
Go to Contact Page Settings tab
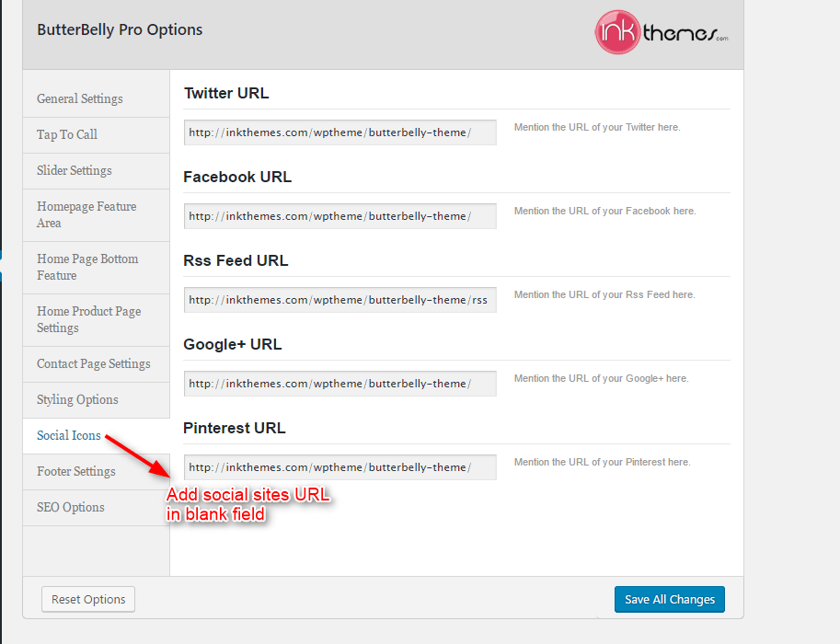point(96,364)
